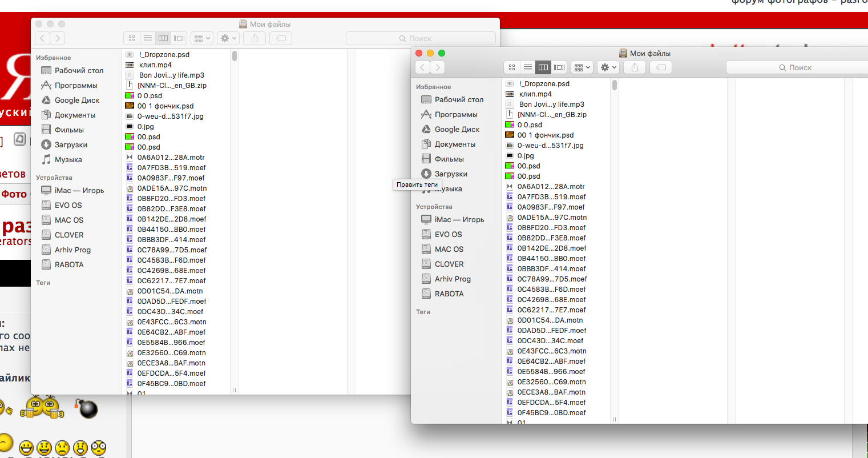868x458 pixels.
Task: Open CLOVER drive in front window sidebar
Action: 449,264
